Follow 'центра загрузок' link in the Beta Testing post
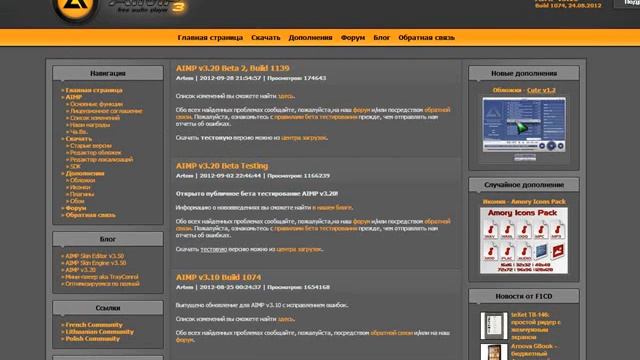 click(299, 249)
